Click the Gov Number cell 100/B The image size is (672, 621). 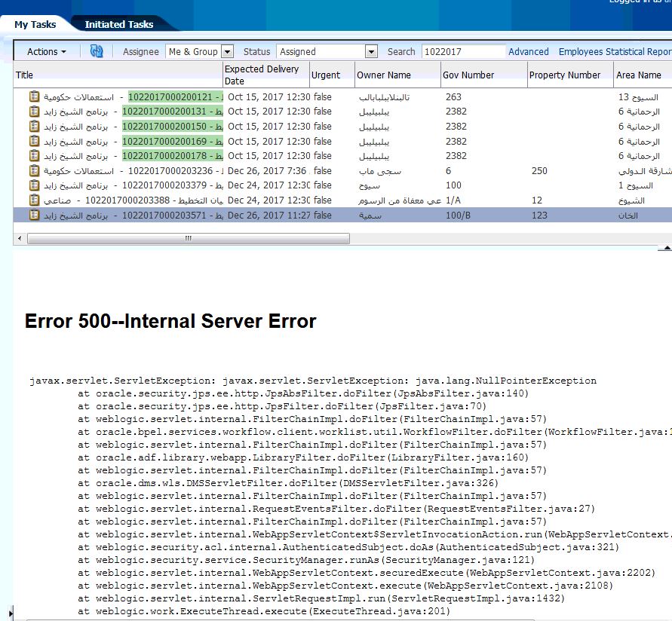click(x=458, y=215)
